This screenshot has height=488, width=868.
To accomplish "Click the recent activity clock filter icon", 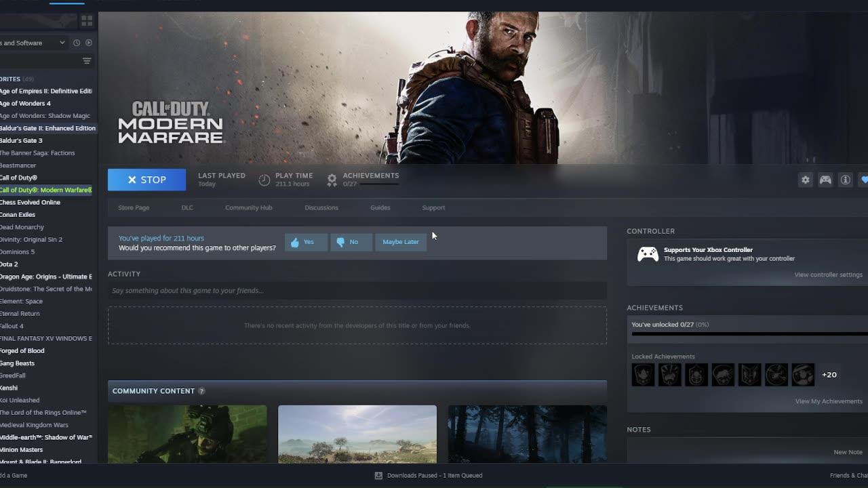I will click(77, 43).
